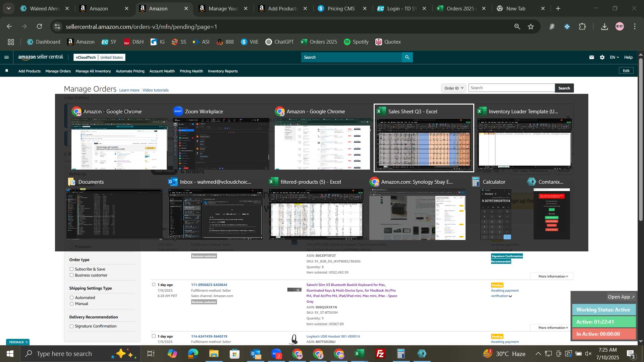The width and height of the screenshot is (644, 362).
Task: Expand More information for the XTS-AES 256GB order
Action: coord(552,276)
